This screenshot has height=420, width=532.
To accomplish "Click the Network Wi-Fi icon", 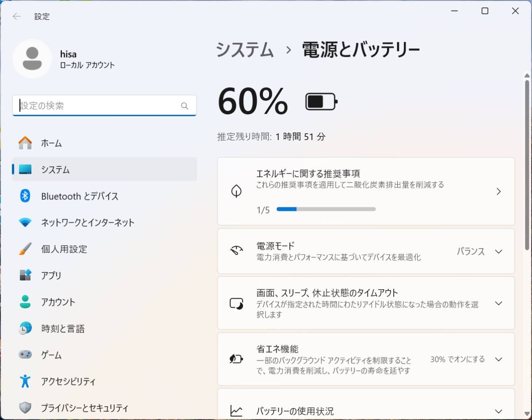I will pyautogui.click(x=25, y=222).
